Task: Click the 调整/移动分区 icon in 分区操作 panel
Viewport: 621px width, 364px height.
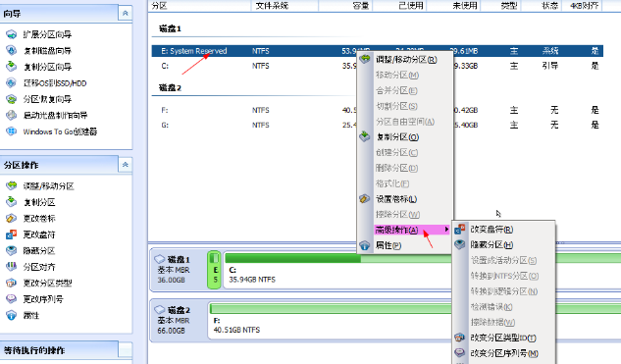Action: (12, 185)
